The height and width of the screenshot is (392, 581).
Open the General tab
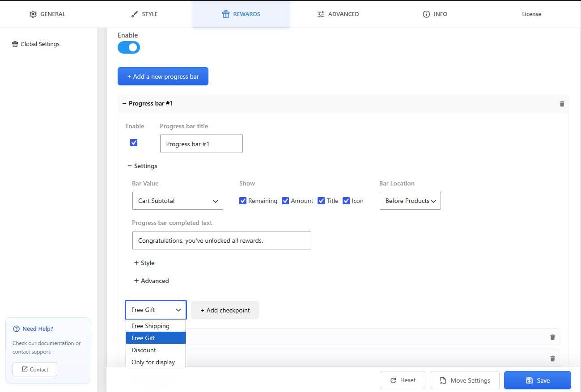point(47,14)
